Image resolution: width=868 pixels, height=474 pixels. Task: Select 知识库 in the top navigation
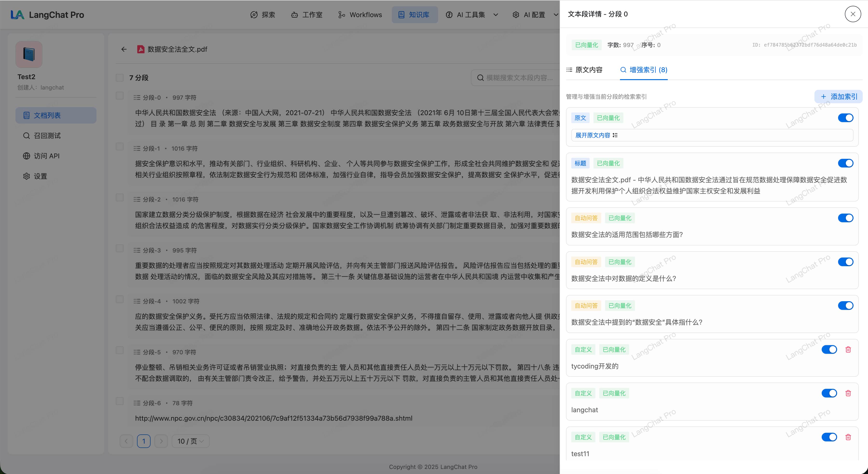click(x=414, y=14)
